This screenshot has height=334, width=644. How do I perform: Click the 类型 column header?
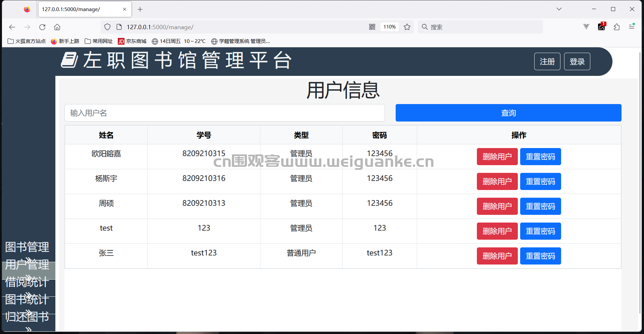(x=301, y=135)
